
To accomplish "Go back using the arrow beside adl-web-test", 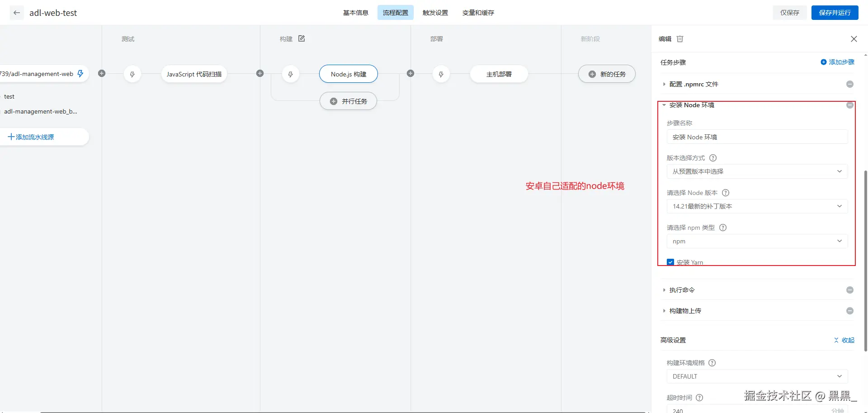I will tap(17, 13).
